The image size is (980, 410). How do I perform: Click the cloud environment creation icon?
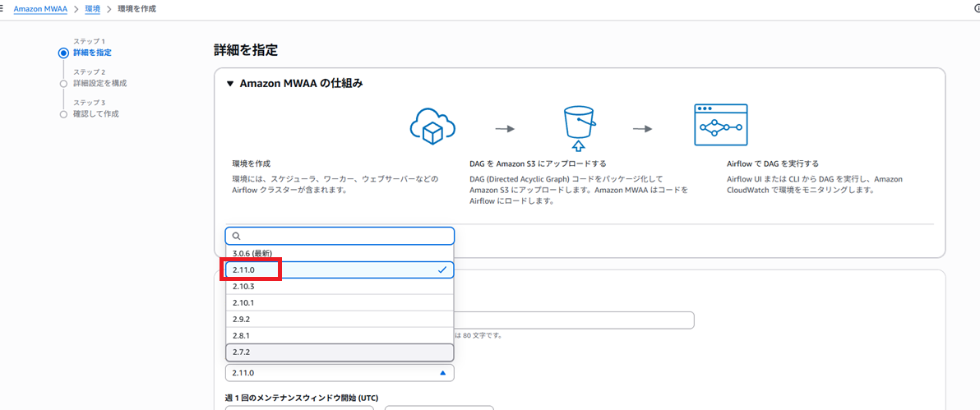[432, 128]
